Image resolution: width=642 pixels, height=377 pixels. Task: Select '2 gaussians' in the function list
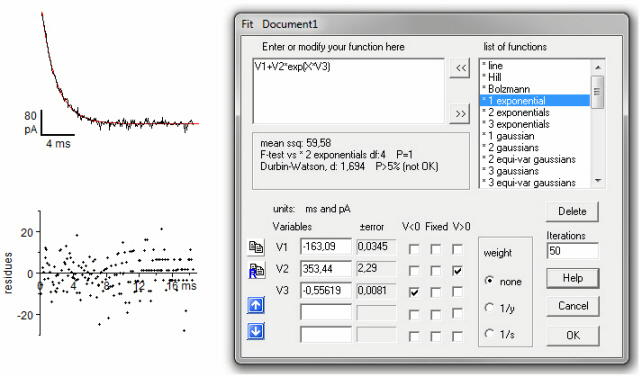click(535, 148)
